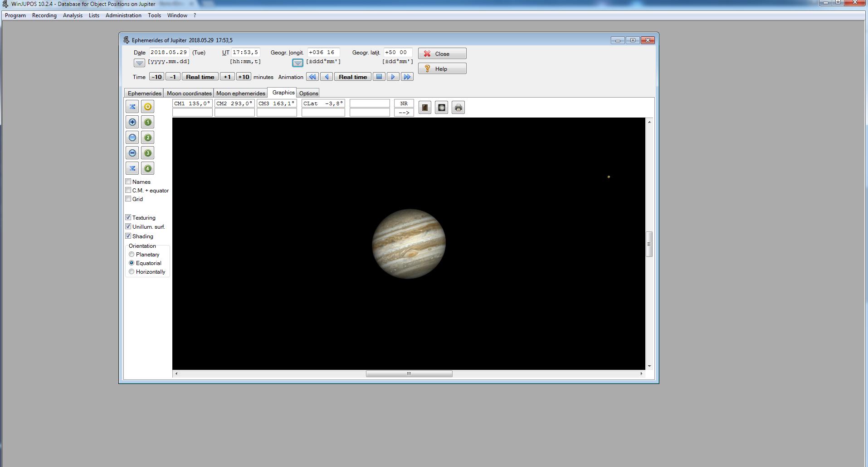Click the zoom in plus icon
The height and width of the screenshot is (467, 868).
pyautogui.click(x=132, y=122)
